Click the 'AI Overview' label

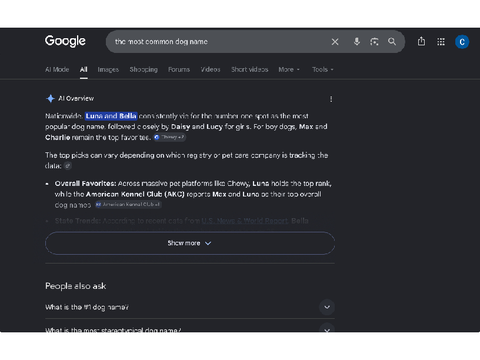pyautogui.click(x=76, y=98)
